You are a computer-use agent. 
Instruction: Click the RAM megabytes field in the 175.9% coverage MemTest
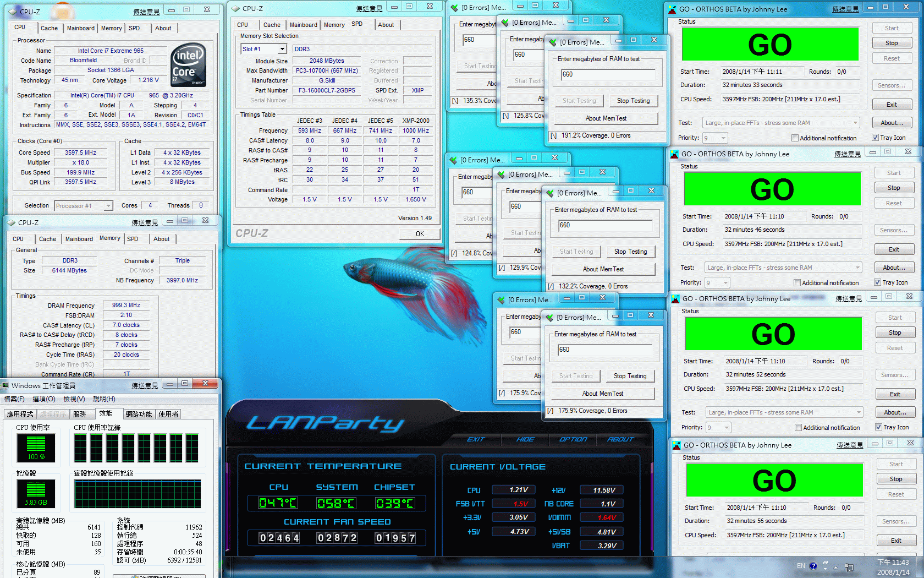604,350
